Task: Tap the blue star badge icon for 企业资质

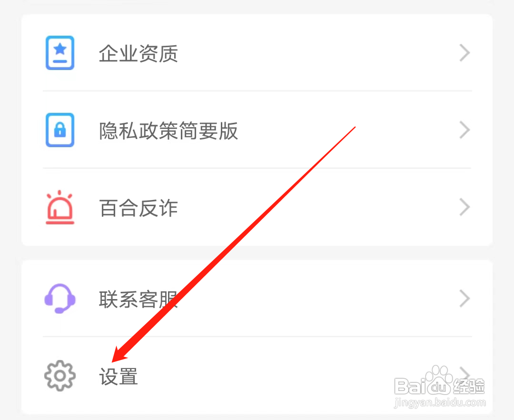Action: click(x=60, y=53)
